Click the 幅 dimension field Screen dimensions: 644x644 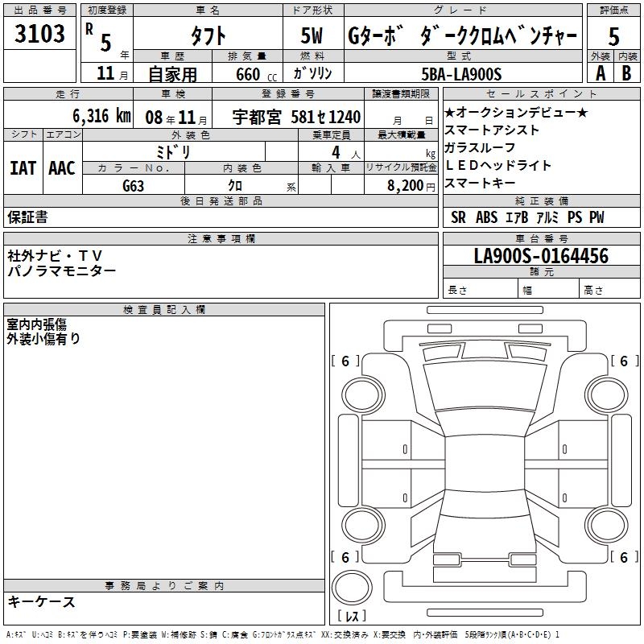tap(549, 290)
